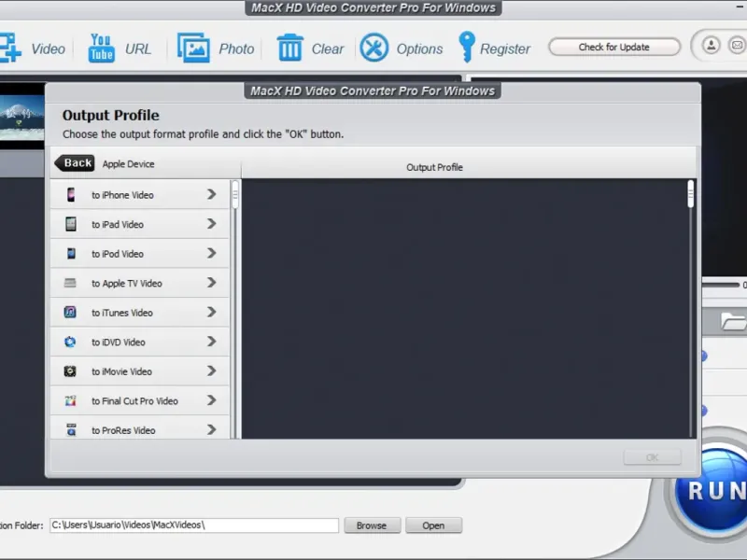This screenshot has height=560, width=747.
Task: Click the iTunes music icon
Action: coord(70,312)
